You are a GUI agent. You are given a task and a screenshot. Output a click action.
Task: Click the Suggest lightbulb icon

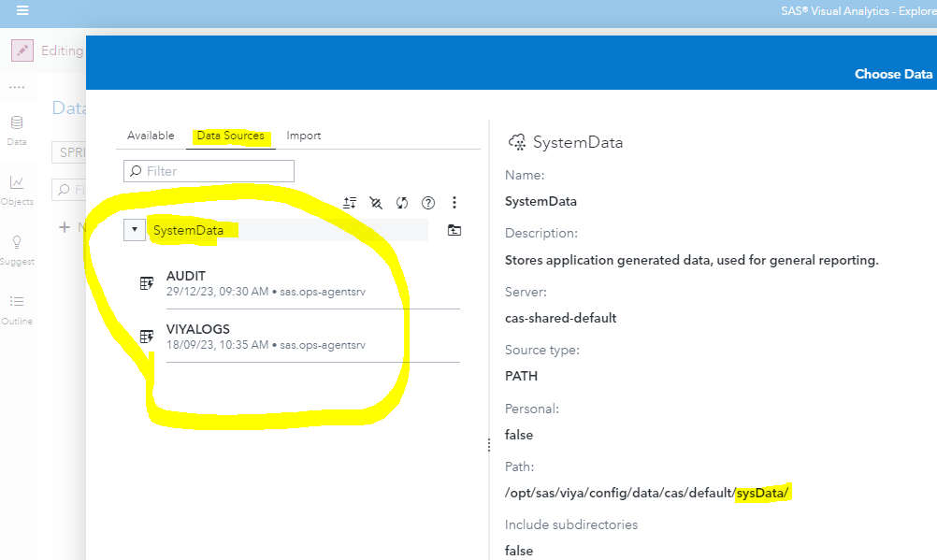click(16, 243)
